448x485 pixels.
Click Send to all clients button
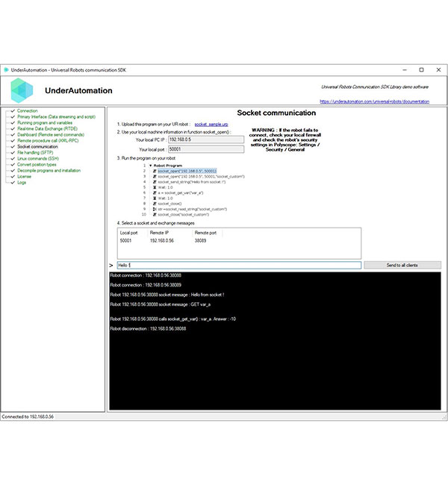(402, 265)
